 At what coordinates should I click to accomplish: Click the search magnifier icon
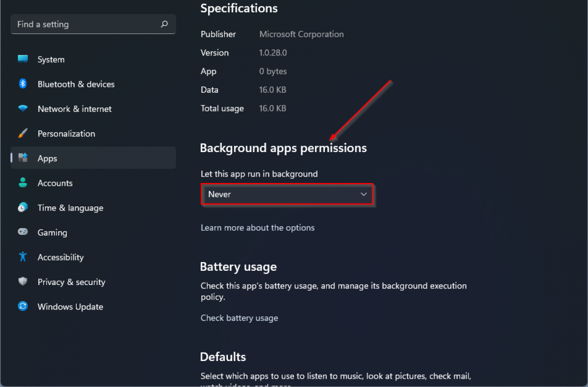pyautogui.click(x=164, y=24)
